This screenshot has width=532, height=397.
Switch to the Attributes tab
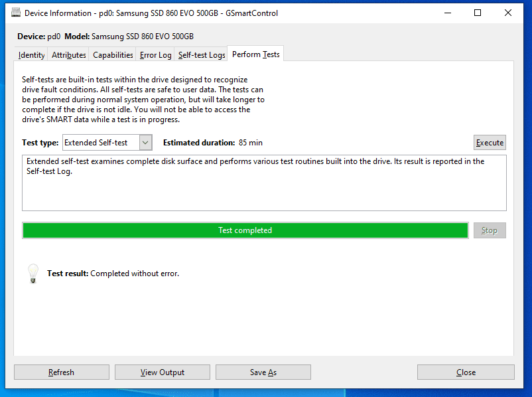pyautogui.click(x=69, y=55)
